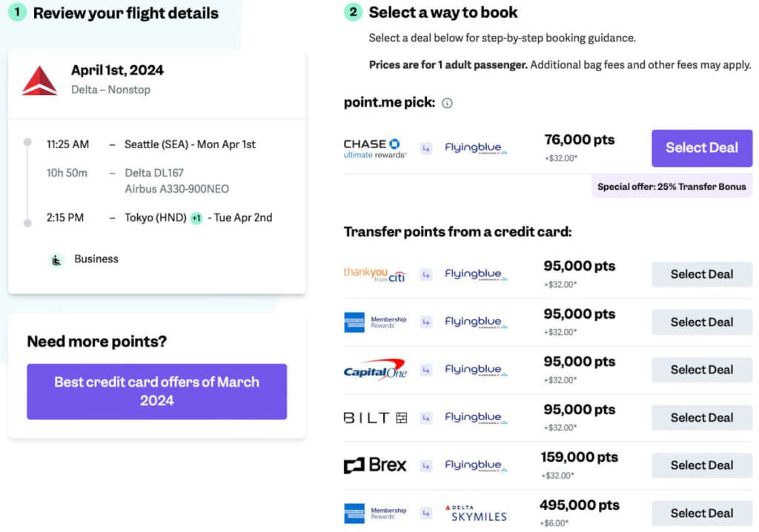Open Best credit card offers of March 2024
759x532 pixels.
[x=156, y=391]
